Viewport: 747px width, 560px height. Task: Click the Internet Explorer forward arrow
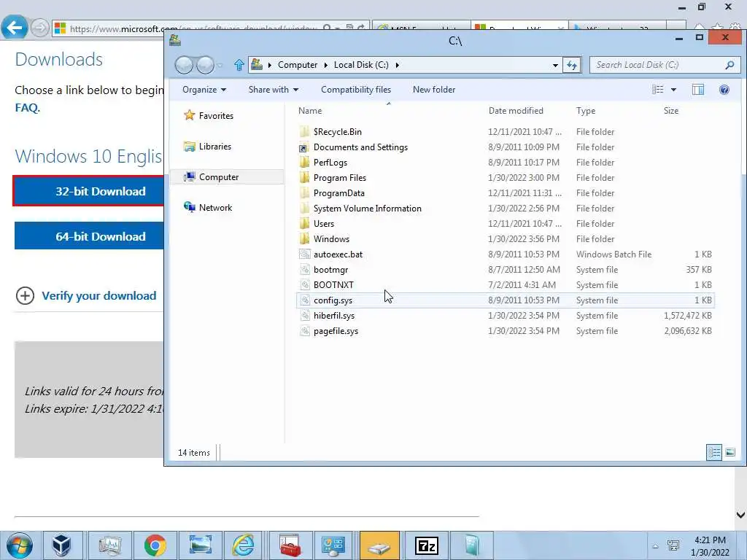click(x=39, y=28)
